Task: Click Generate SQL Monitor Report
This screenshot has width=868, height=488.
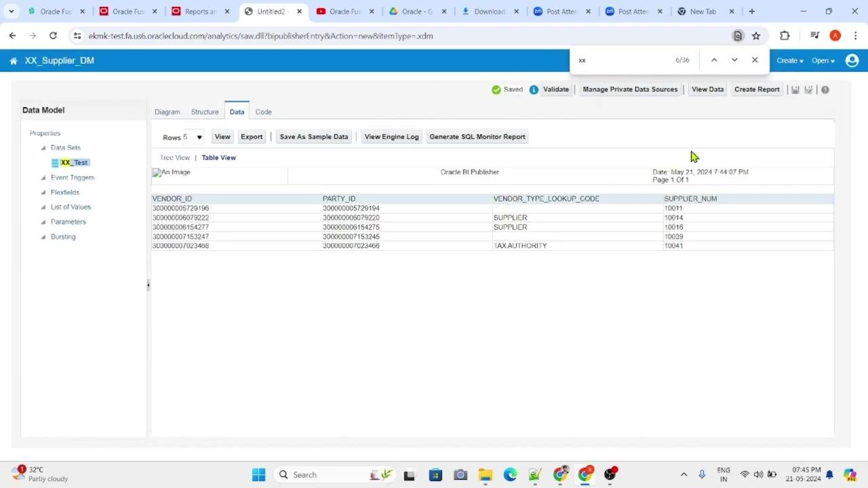Action: point(477,137)
